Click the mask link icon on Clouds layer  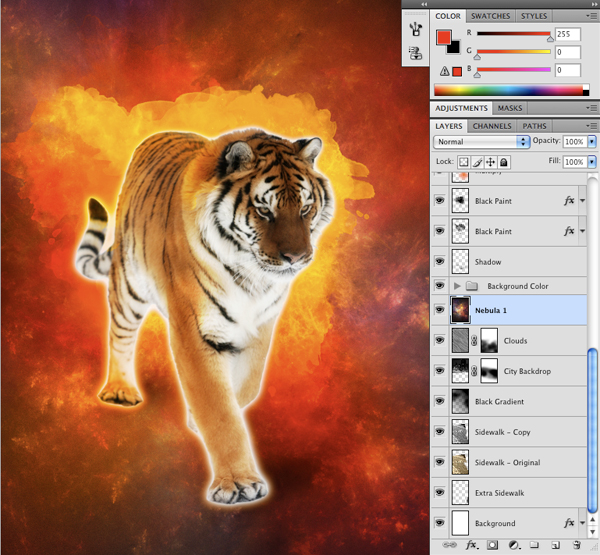pyautogui.click(x=474, y=340)
